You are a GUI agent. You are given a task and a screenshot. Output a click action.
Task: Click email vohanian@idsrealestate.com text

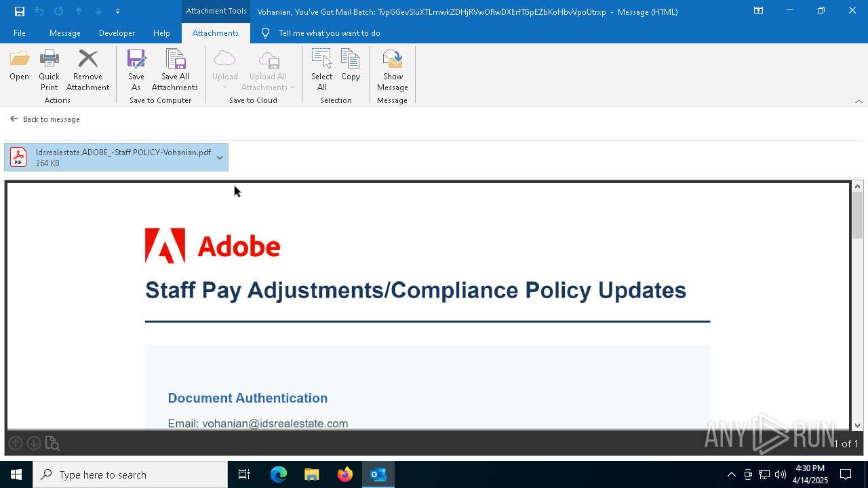point(275,424)
